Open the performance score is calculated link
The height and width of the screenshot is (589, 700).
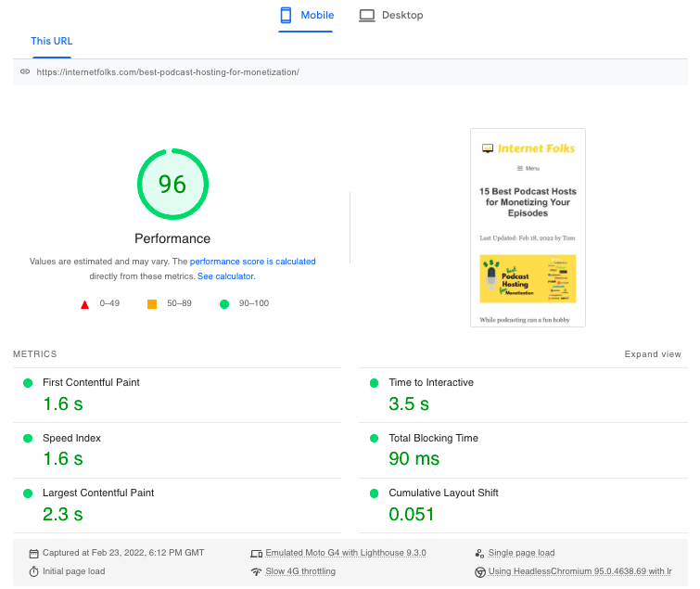point(253,262)
